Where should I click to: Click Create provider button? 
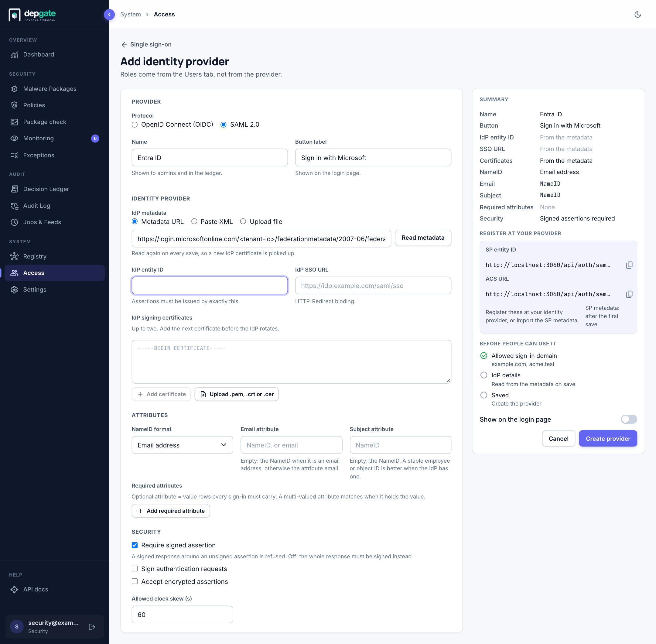(x=608, y=439)
